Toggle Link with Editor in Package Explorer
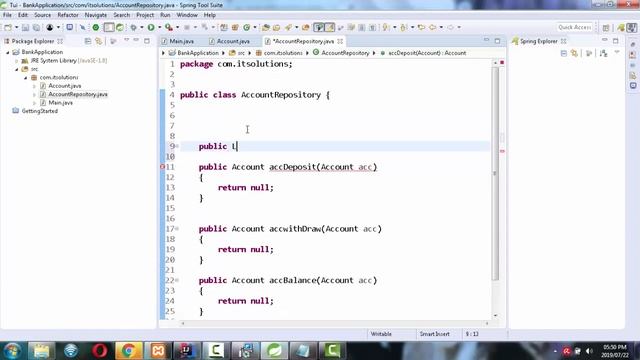The width and height of the screenshot is (640, 360). pyautogui.click(x=98, y=41)
